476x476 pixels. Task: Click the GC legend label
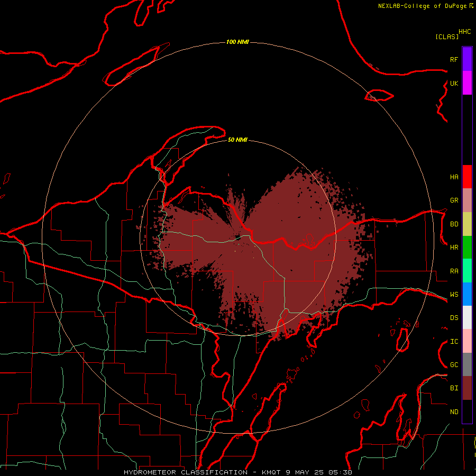454,365
